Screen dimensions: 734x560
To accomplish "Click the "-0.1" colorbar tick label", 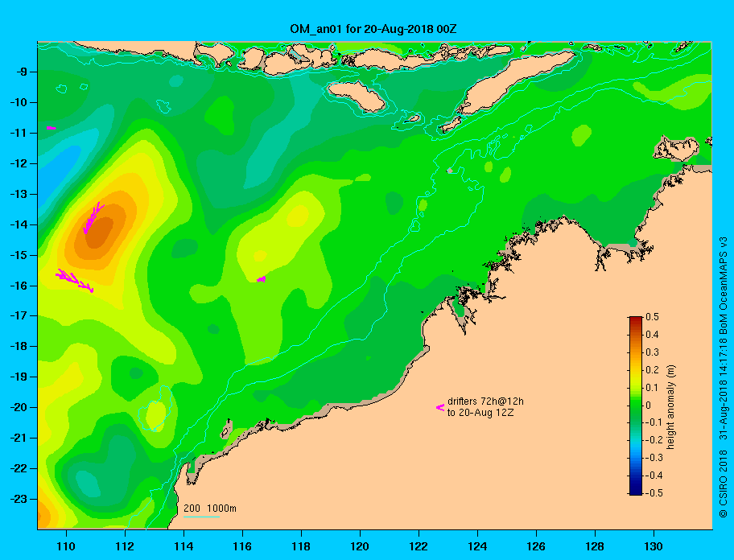I will coord(654,422).
